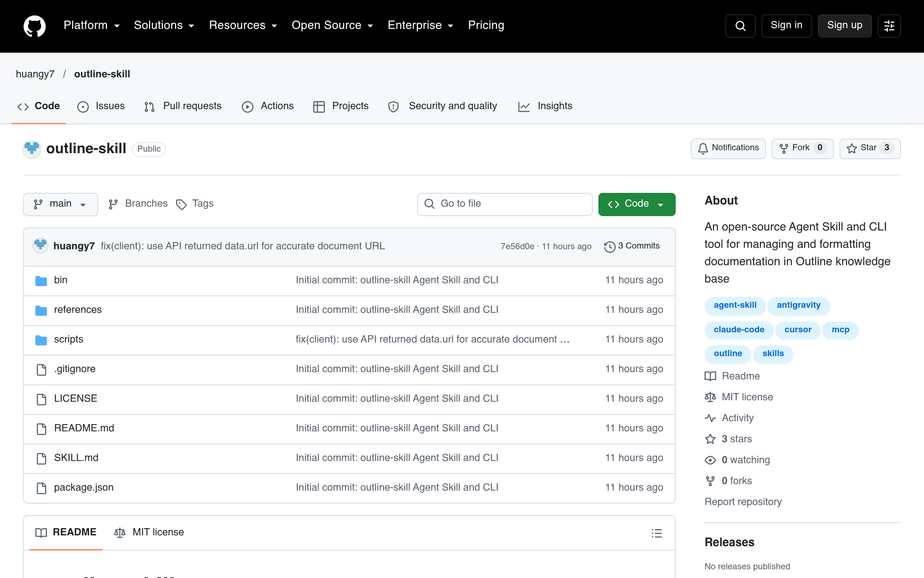Image resolution: width=924 pixels, height=578 pixels.
Task: Open the appearance settings sliders icon
Action: pos(889,26)
